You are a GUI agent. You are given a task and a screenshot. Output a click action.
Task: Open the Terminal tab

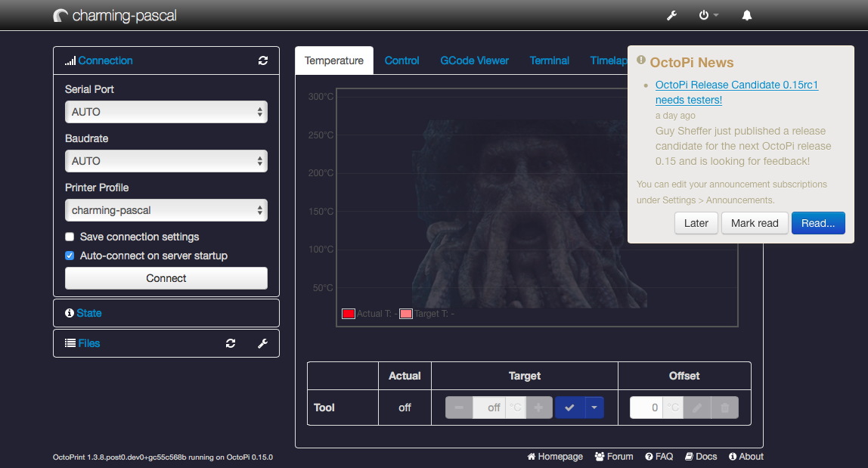tap(549, 60)
